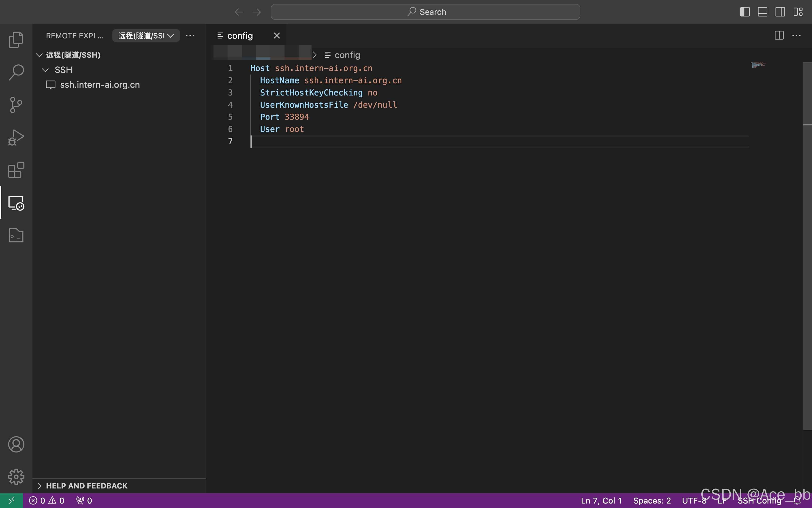Toggle secondary side bar visibility

(x=780, y=12)
